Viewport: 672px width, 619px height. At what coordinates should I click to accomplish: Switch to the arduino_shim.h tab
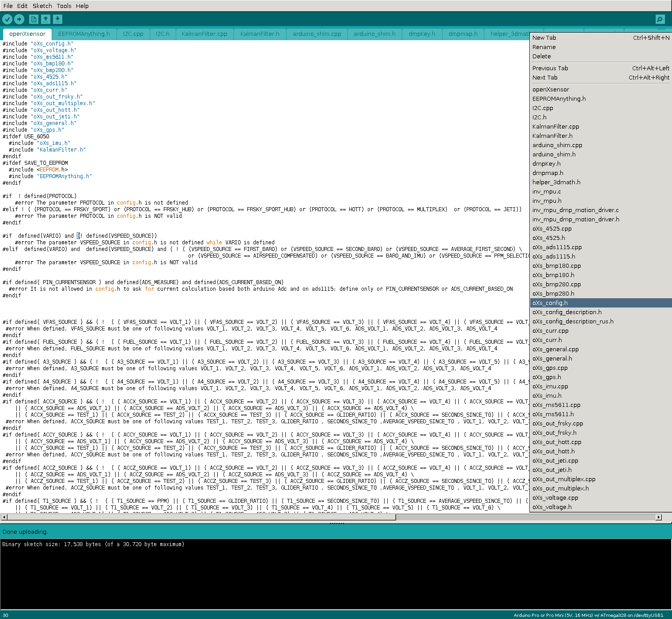[374, 34]
